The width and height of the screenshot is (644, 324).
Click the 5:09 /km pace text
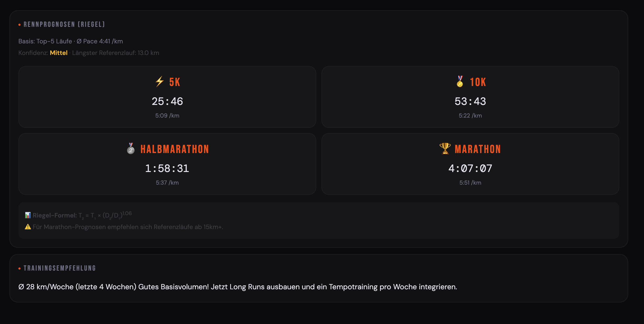point(167,116)
